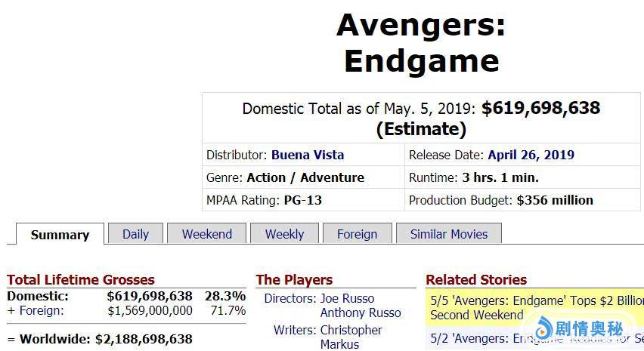Click the watermark logo icon
Viewport: 644px width, 351px height.
543,328
